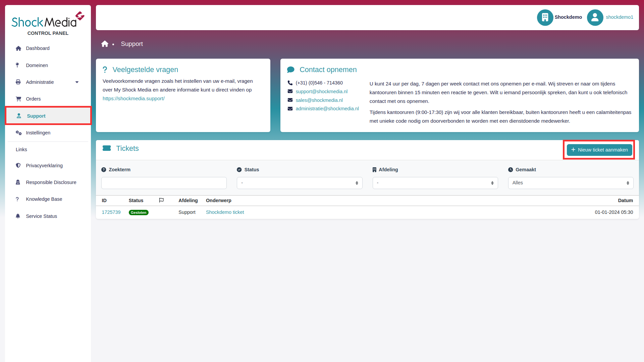Click the Knowledge Base icon in sidebar
Viewport: 644px width, 362px height.
click(18, 199)
